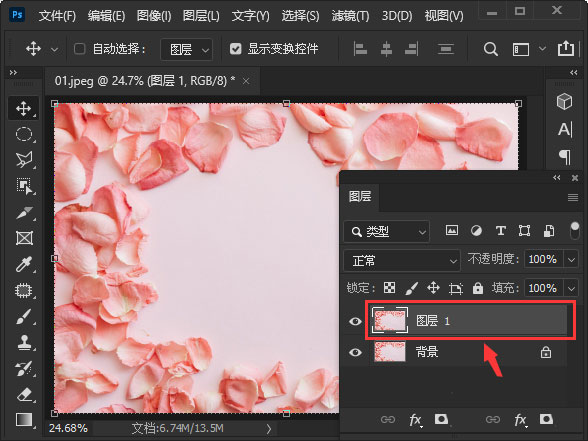Open the Character panel icon
Image resolution: width=588 pixels, height=441 pixels.
(x=565, y=129)
